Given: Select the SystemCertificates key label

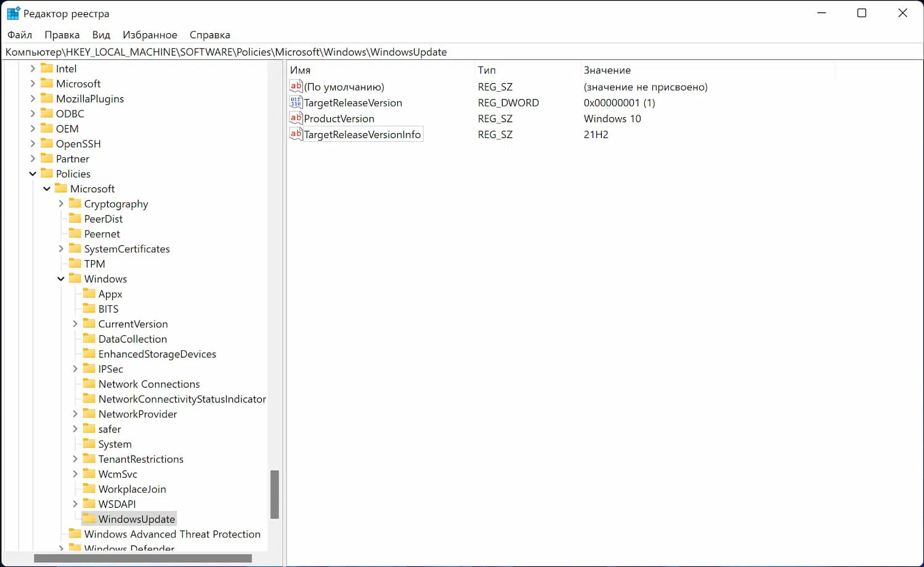Looking at the screenshot, I should tap(127, 248).
